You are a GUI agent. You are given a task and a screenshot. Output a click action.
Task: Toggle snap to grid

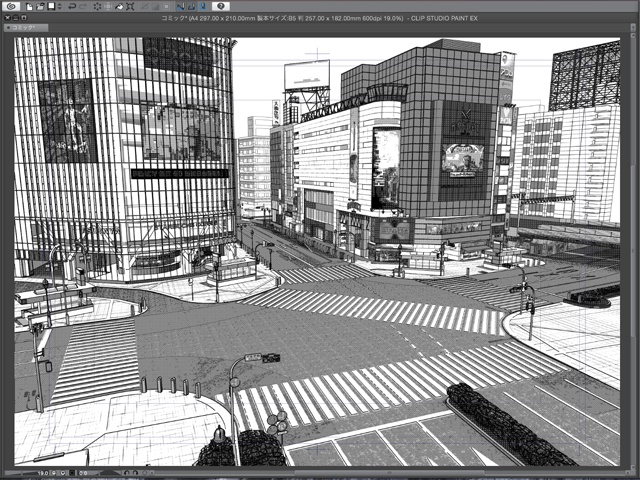(x=203, y=6)
